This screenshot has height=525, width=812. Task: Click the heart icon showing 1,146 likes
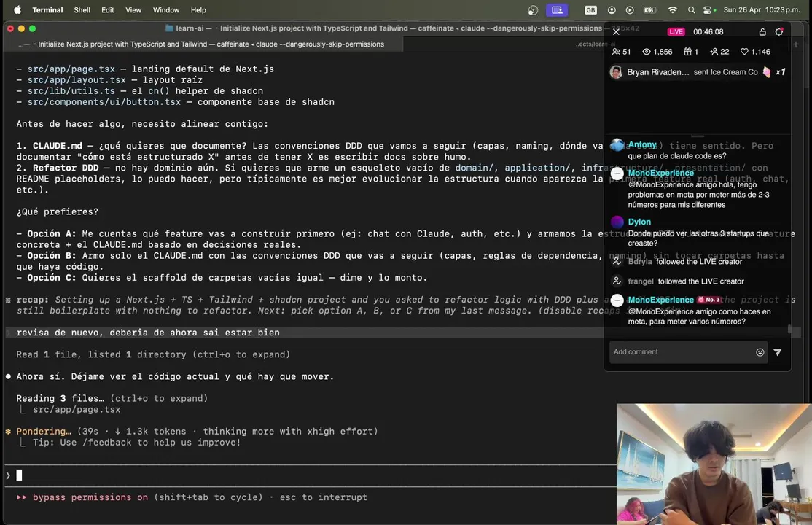pos(744,52)
